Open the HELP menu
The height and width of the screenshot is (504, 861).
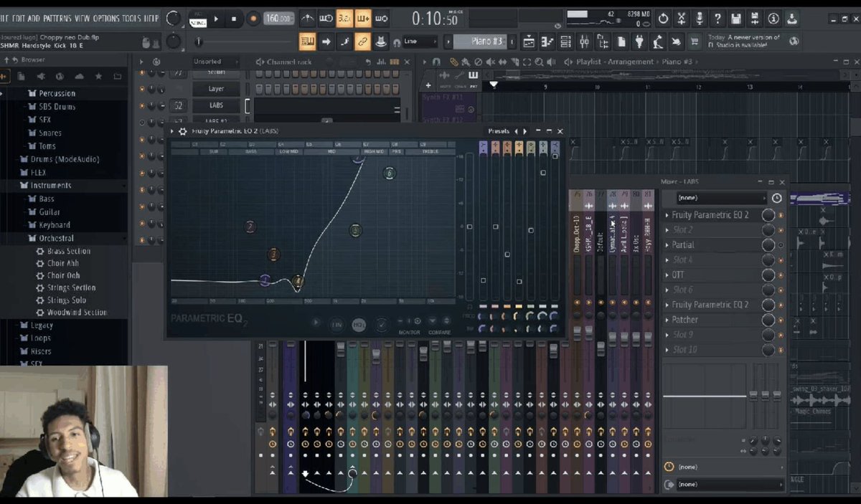(151, 18)
